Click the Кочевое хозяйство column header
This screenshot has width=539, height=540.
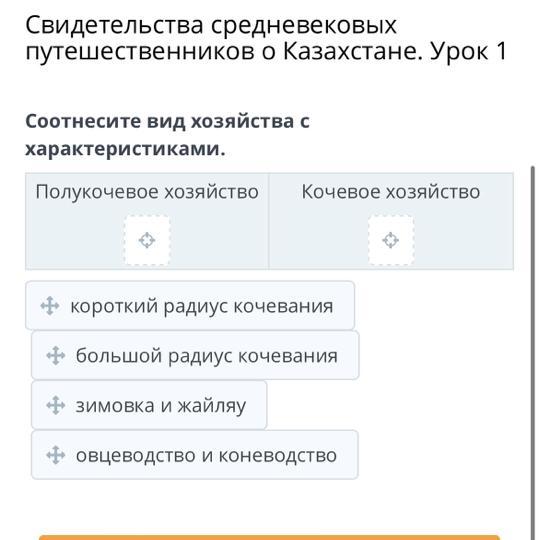click(391, 191)
